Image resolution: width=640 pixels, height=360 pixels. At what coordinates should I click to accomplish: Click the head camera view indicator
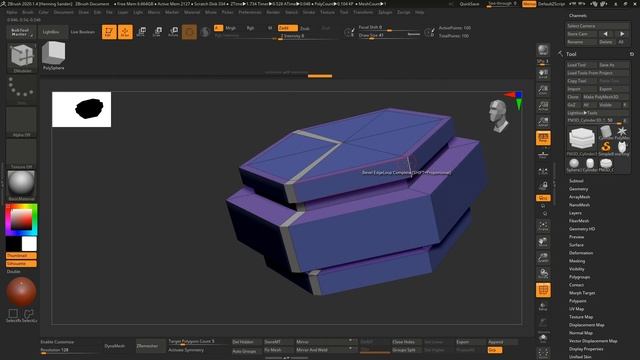coord(499,116)
